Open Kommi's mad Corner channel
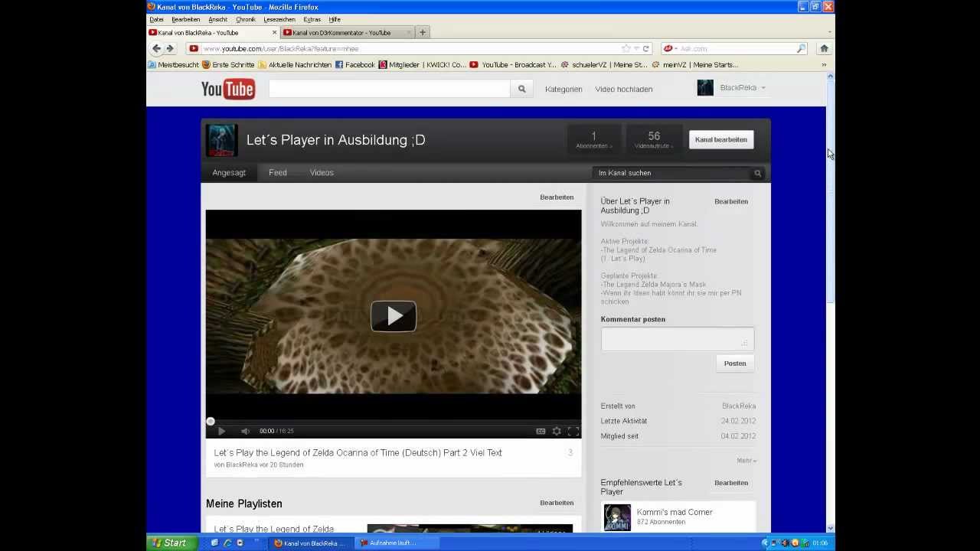The width and height of the screenshot is (980, 551). click(675, 513)
